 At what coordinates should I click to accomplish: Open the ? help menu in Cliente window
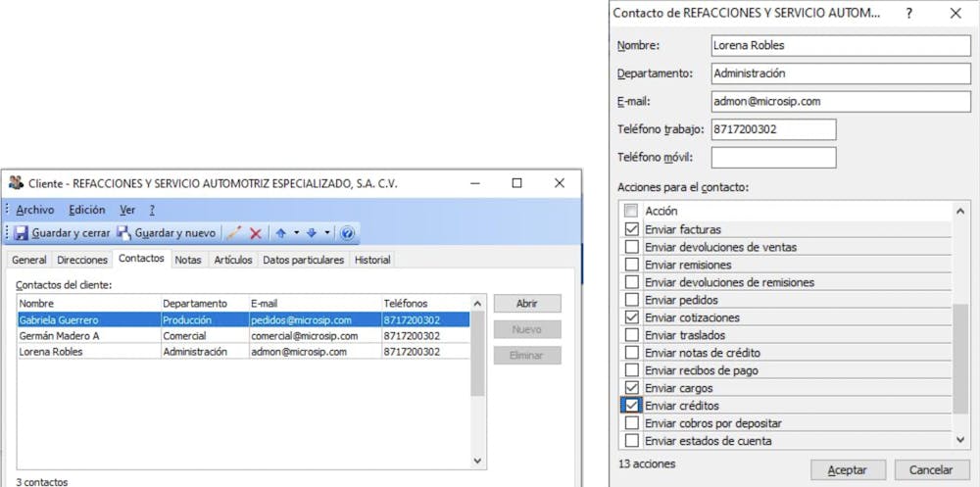(152, 210)
